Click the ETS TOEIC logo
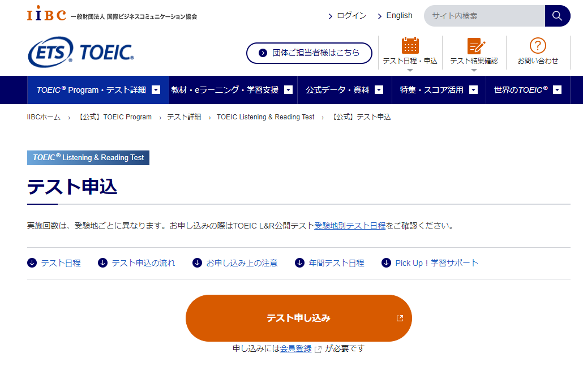 (81, 52)
